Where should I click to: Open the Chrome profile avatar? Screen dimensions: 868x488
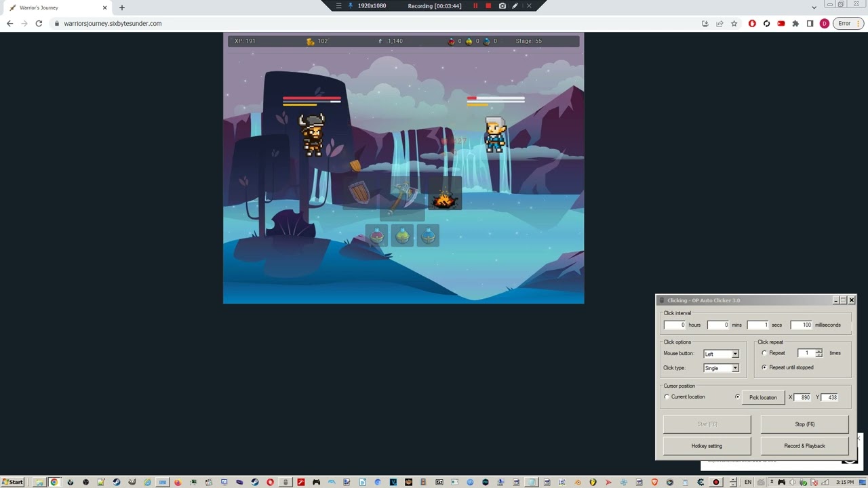pos(825,24)
